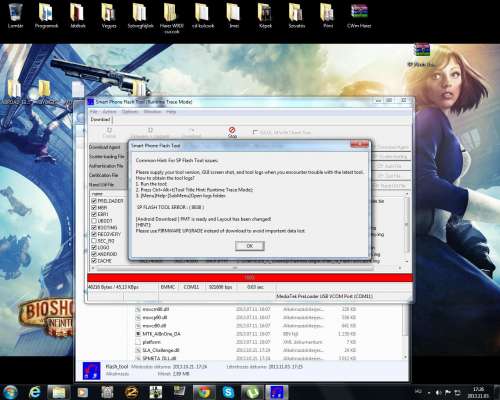Viewport: 500px width, 400px height.
Task: Open Google Chrome from the taskbar
Action: point(204,392)
